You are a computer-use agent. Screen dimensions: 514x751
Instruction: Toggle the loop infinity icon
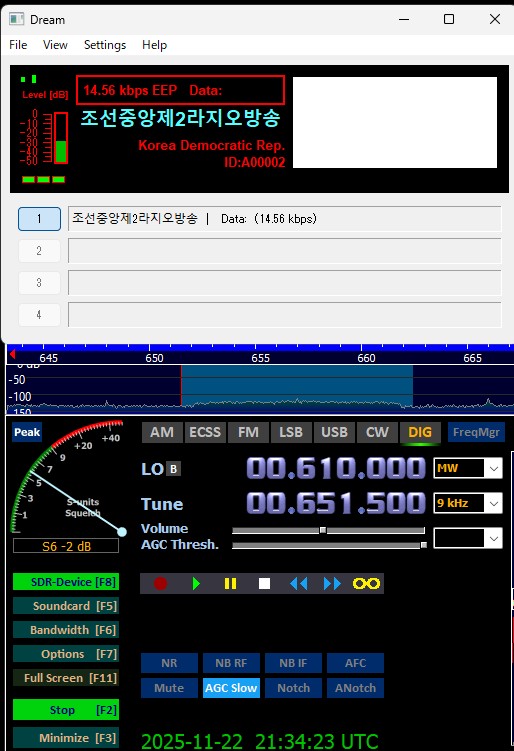[366, 583]
